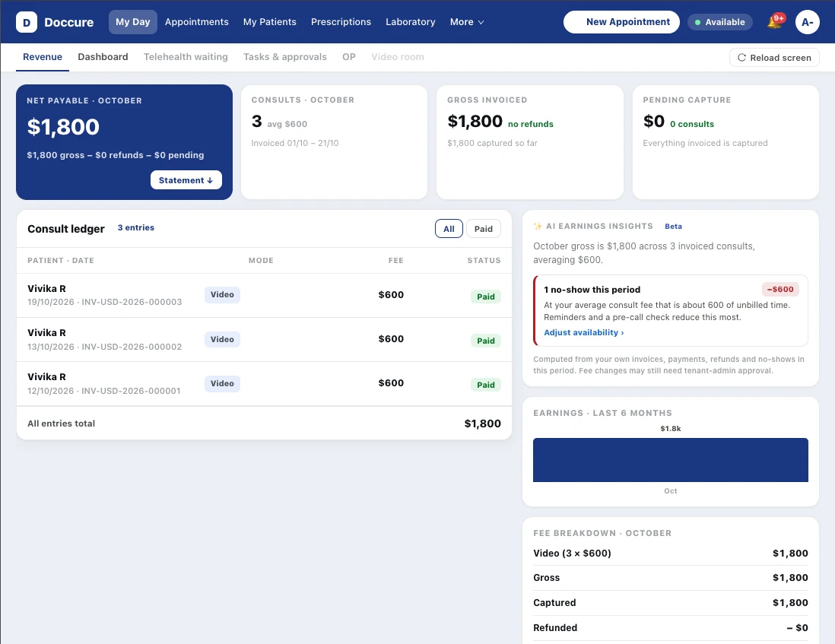Open the ledger row for invoice INV-USD-2026-000002
The height and width of the screenshot is (644, 835).
click(x=264, y=340)
